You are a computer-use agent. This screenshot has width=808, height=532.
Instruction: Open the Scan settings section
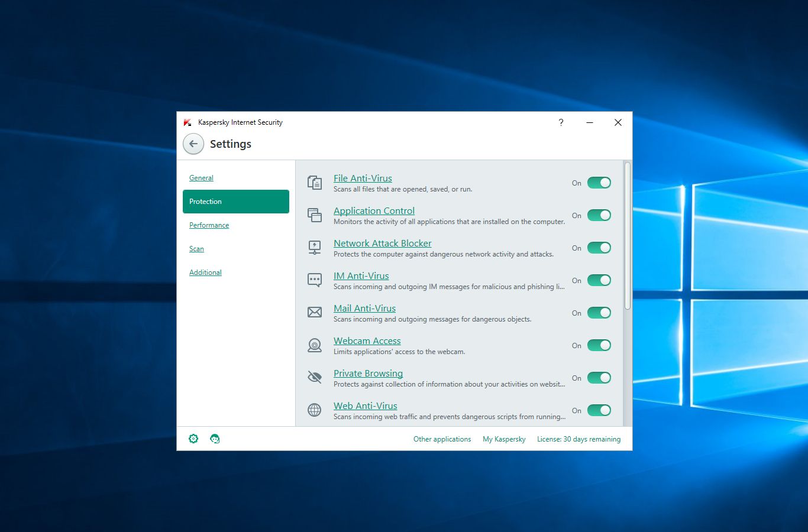pos(196,249)
